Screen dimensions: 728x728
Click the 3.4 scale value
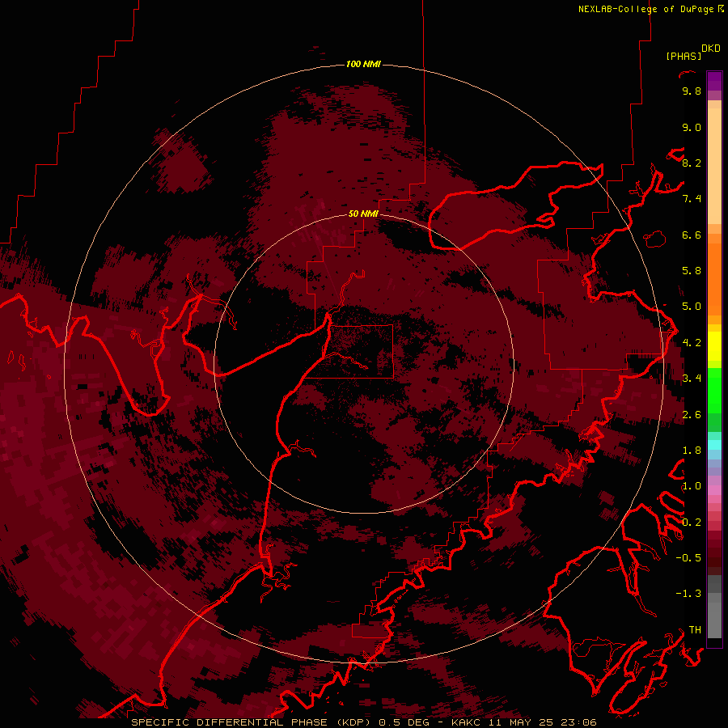click(692, 379)
